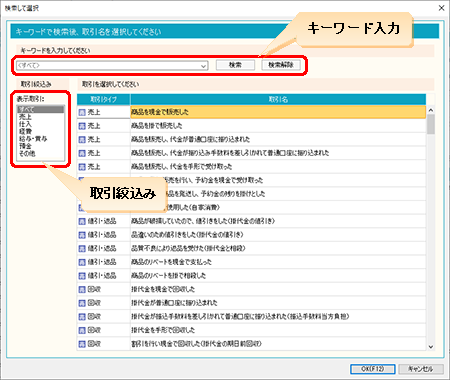Select row ending 予約金の残りを掛けとした

point(252,194)
